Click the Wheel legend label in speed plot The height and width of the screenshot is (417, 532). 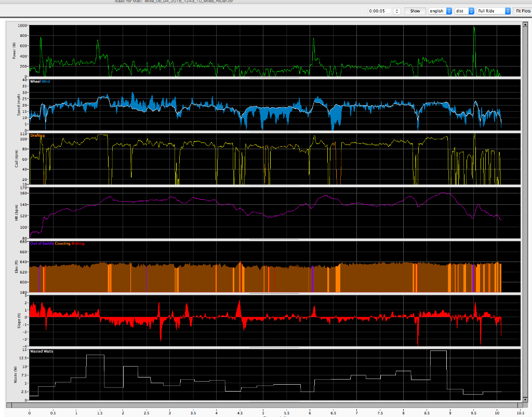35,82
